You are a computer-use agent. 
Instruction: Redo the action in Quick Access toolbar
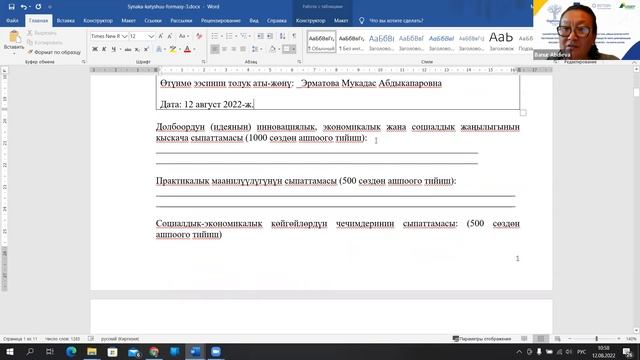pos(38,7)
